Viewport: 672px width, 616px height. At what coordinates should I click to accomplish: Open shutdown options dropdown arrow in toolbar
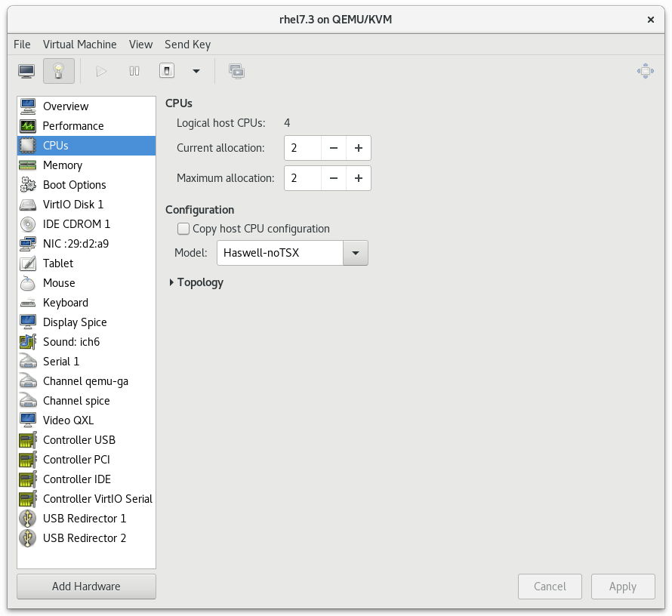tap(196, 71)
